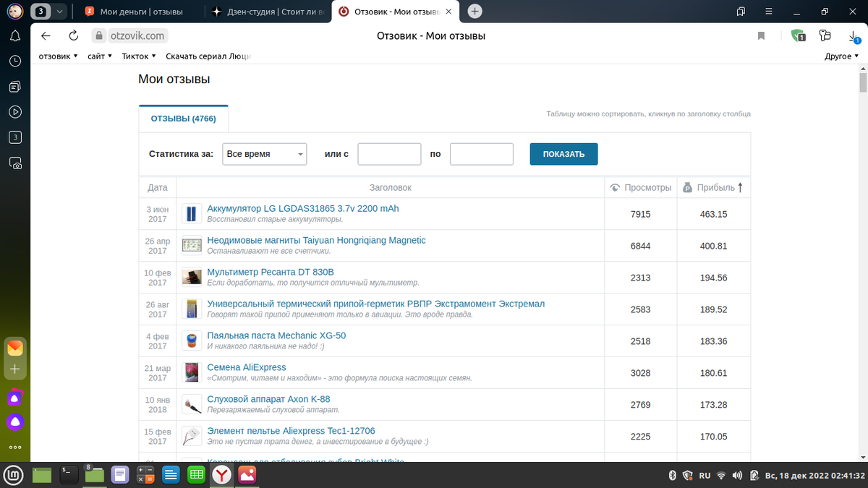Open the green Protect shield extension icon

pos(797,35)
